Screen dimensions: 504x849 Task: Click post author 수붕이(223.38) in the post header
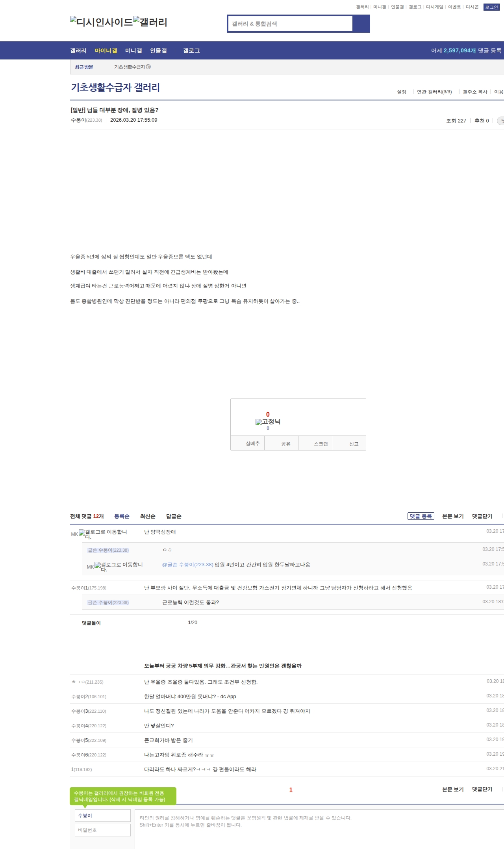[86, 120]
